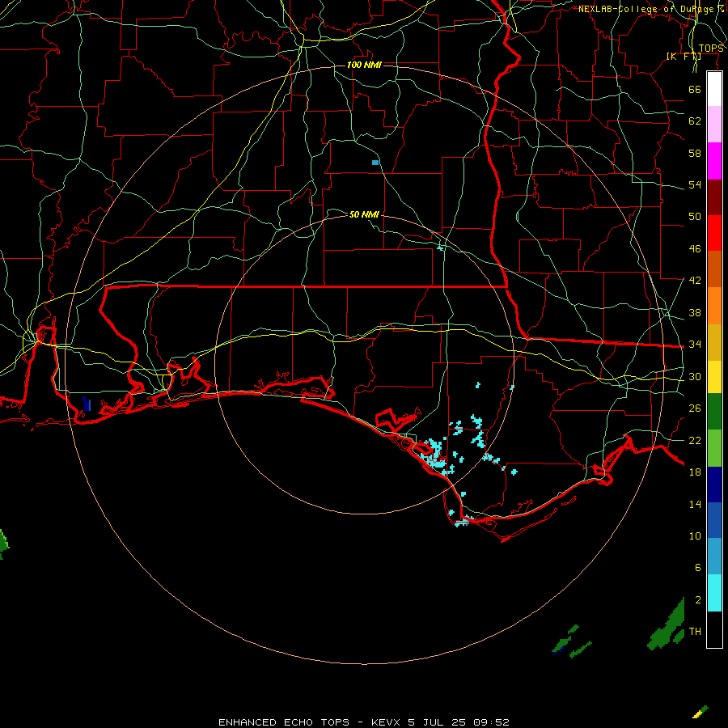The image size is (728, 728).
Task: Click the '5 JUL 25 09:52' timestamp
Action: (x=459, y=722)
